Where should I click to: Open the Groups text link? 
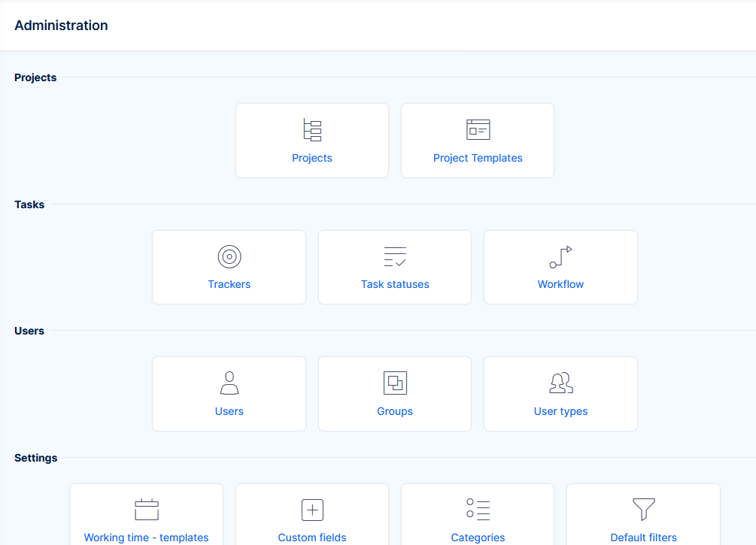pyautogui.click(x=395, y=411)
